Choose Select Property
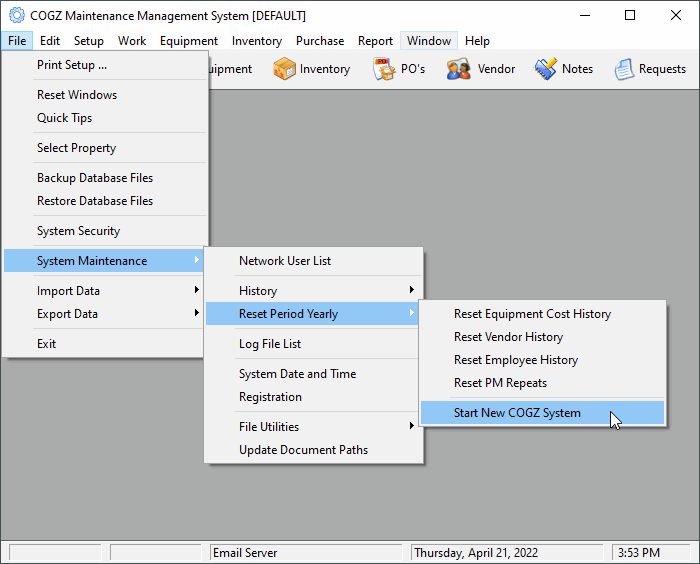The width and height of the screenshot is (700, 564). pyautogui.click(x=106, y=148)
